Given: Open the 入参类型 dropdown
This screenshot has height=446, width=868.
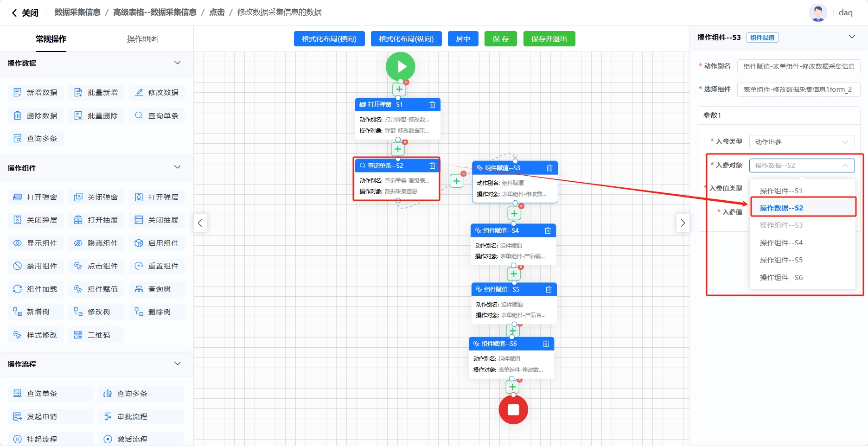Looking at the screenshot, I should tap(801, 142).
